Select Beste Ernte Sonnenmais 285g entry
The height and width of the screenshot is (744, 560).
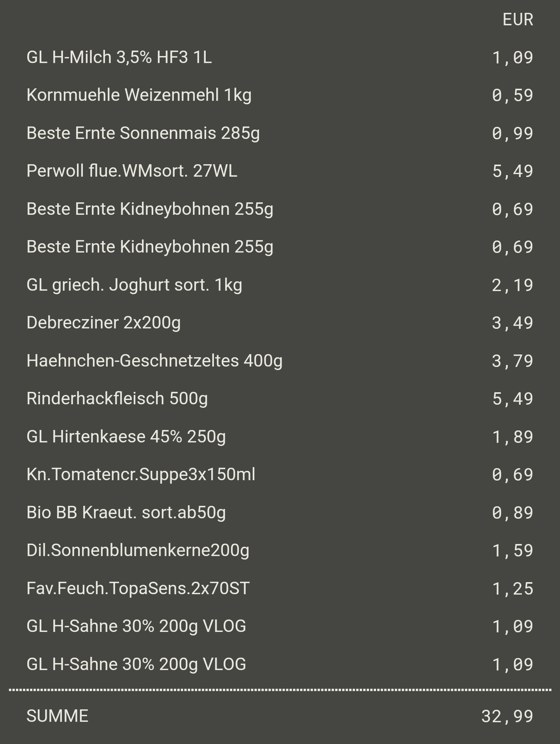click(143, 133)
